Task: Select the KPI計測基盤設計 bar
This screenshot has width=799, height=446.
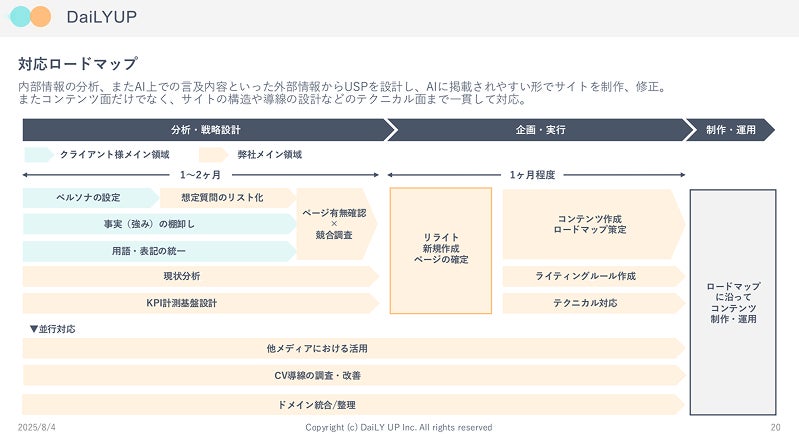Action: [x=200, y=303]
